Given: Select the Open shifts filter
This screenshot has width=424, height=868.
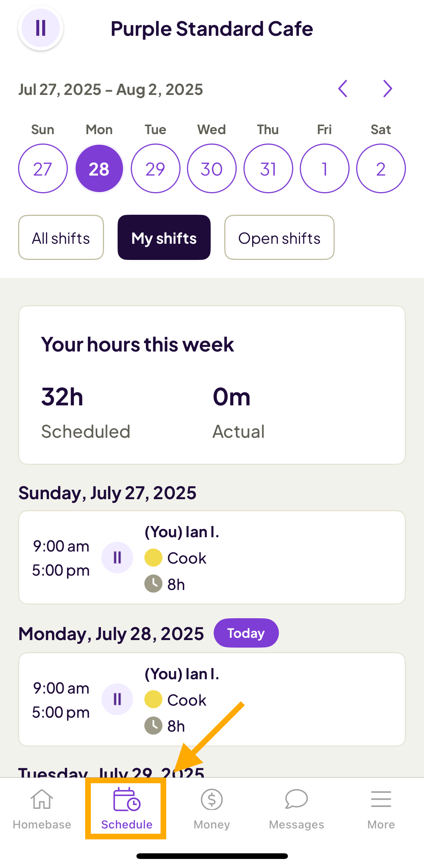Looking at the screenshot, I should pyautogui.click(x=279, y=238).
